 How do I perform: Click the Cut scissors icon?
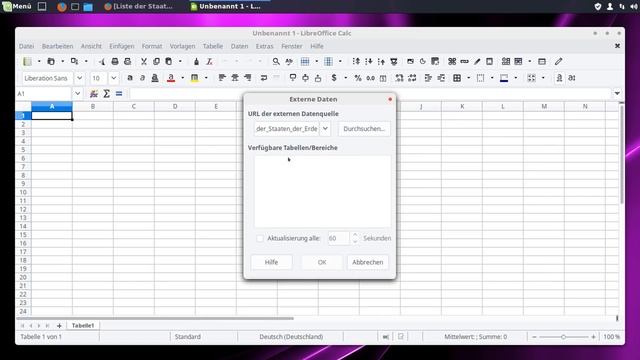tap(144, 61)
